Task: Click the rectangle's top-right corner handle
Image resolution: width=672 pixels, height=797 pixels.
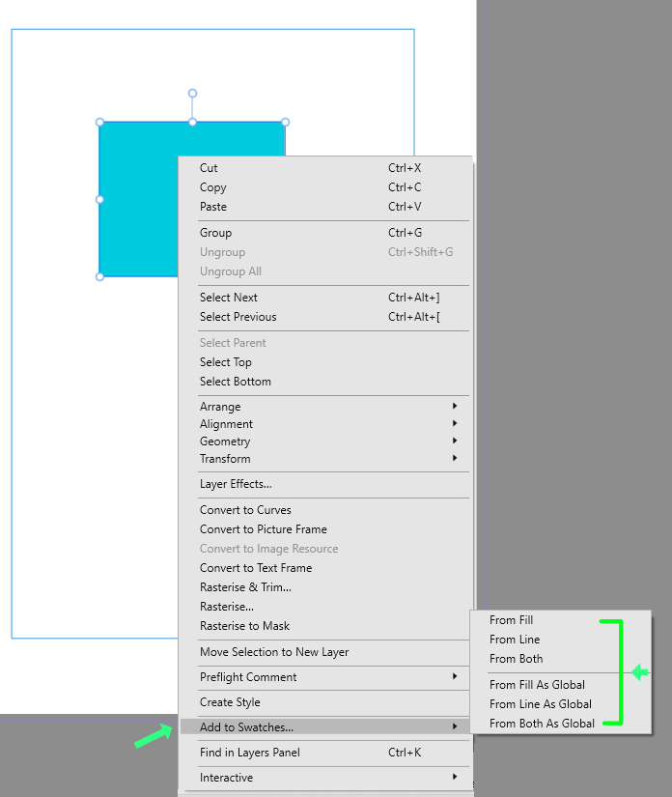Action: (x=286, y=122)
